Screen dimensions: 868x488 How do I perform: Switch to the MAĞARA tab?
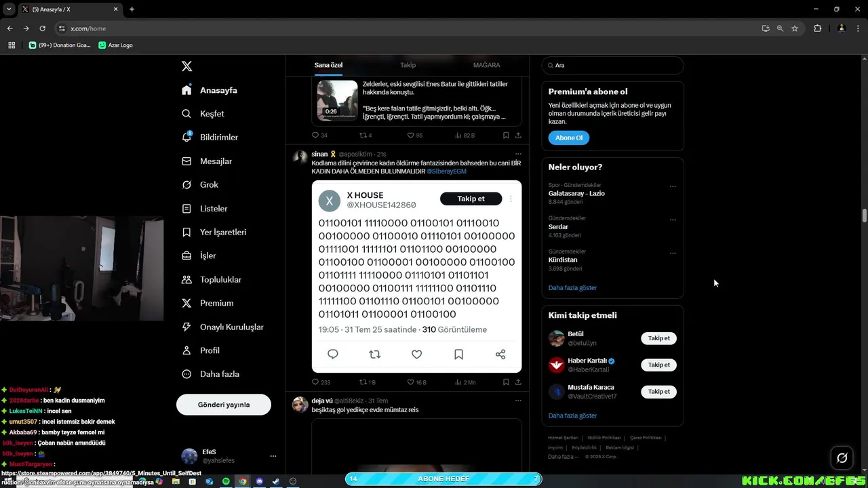point(486,65)
